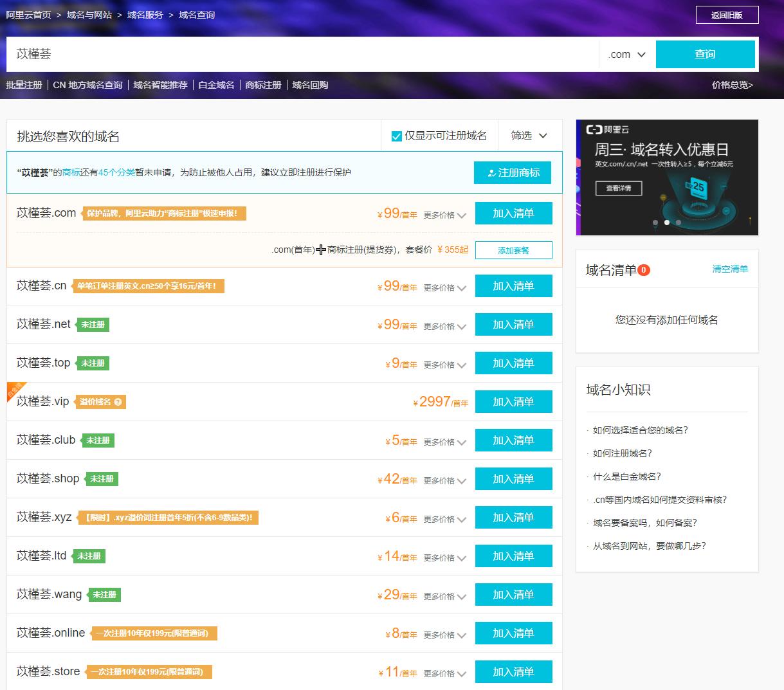This screenshot has height=690, width=784.
Task: Click 查看详情 in the banner ad
Action: click(x=619, y=188)
